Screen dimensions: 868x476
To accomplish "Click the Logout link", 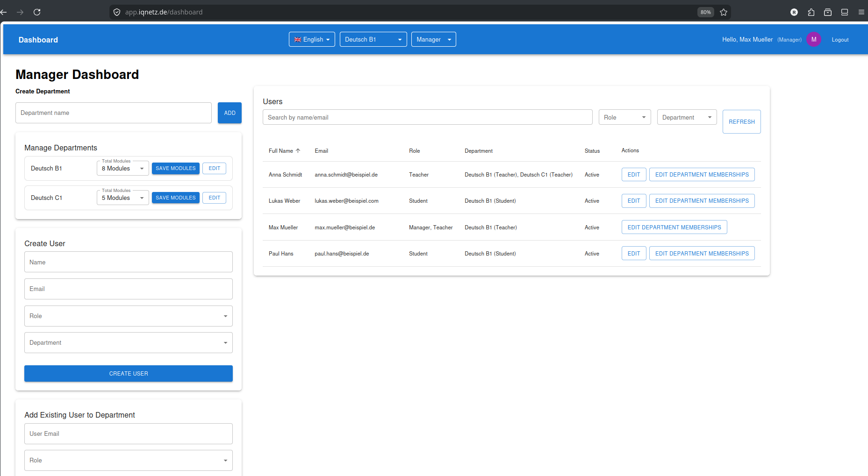I will [840, 40].
